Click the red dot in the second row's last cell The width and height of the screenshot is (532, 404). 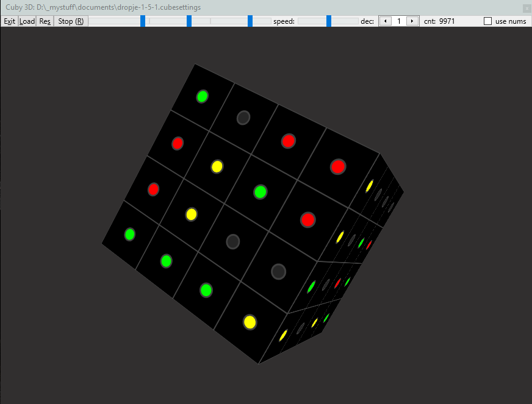pyautogui.click(x=307, y=219)
